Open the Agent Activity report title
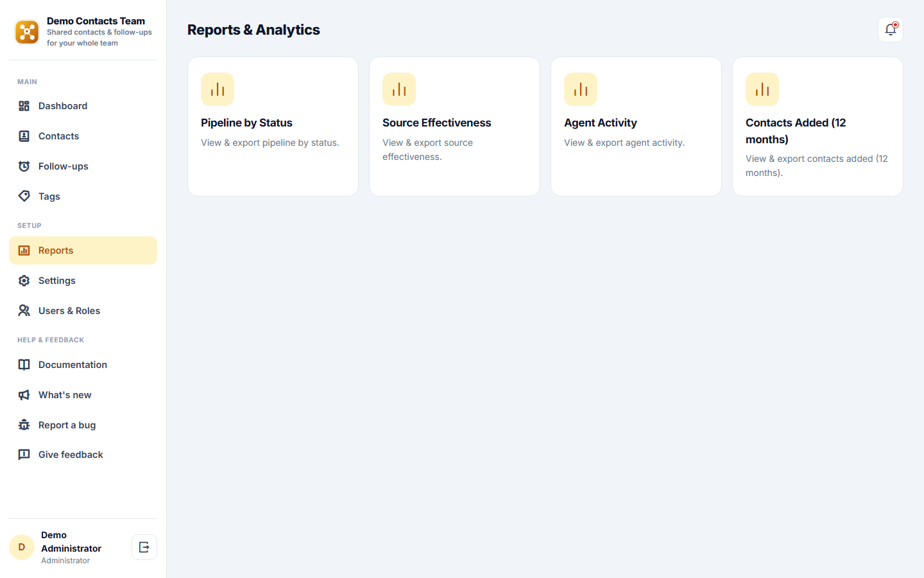 point(601,123)
